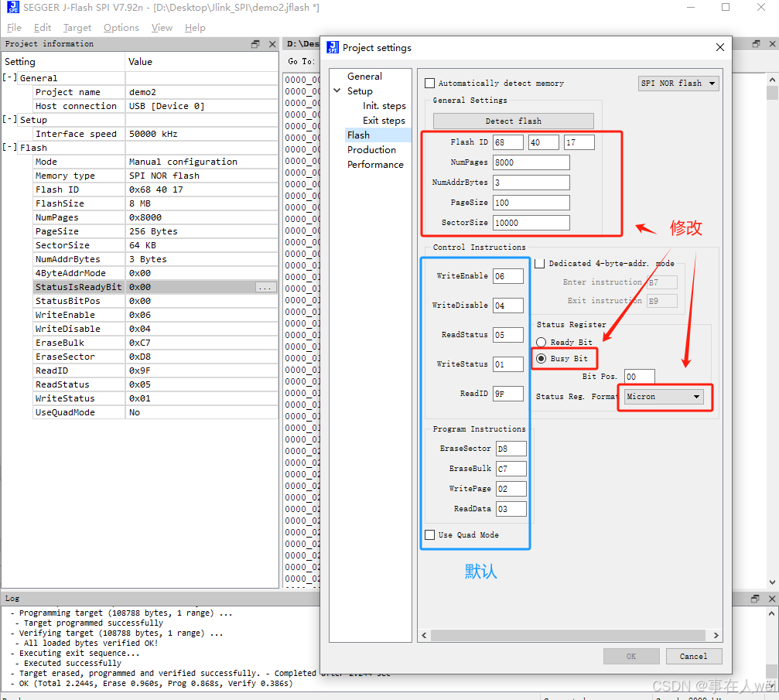Click the greyed OK button in Project settings
Viewport: 779px width, 700px height.
[x=631, y=656]
